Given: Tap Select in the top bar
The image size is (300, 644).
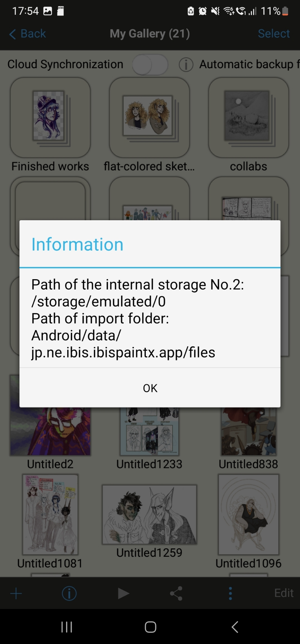Looking at the screenshot, I should tap(274, 34).
